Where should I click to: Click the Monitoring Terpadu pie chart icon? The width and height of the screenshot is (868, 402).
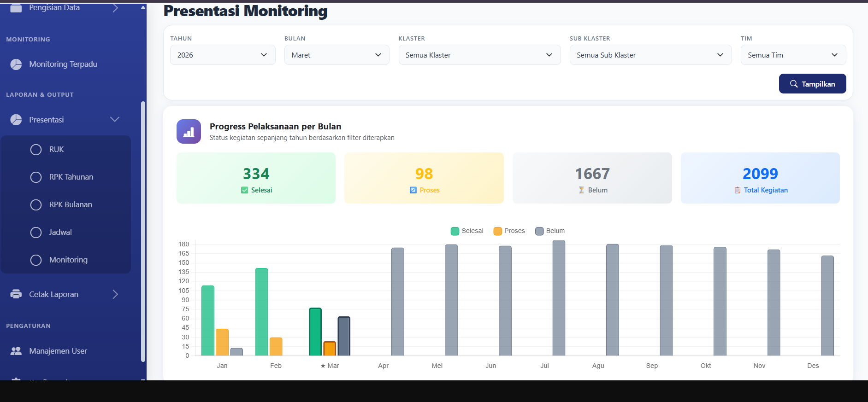coord(16,64)
